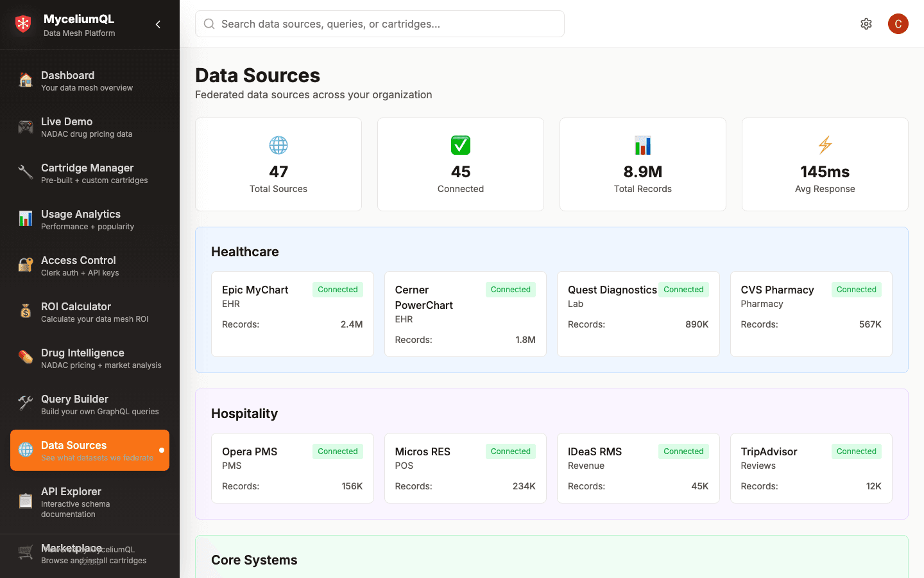924x578 pixels.
Task: Click Connected badge on Cerner PowerChart
Action: (x=511, y=290)
